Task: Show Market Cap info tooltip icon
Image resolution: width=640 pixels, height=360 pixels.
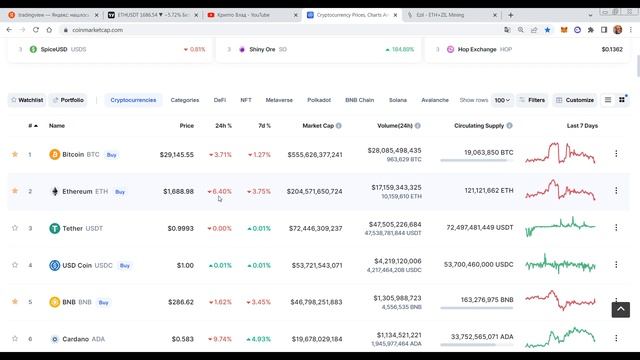Action: [339, 126]
